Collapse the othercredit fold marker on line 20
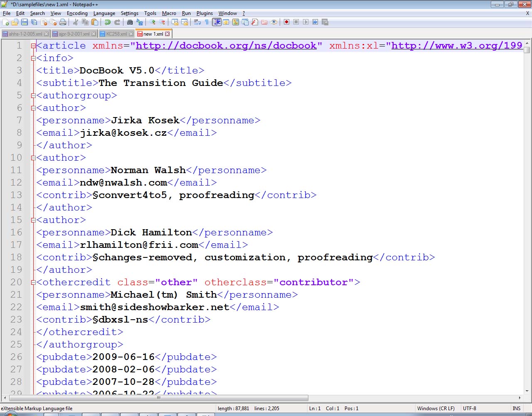The width and height of the screenshot is (532, 416). pyautogui.click(x=33, y=283)
